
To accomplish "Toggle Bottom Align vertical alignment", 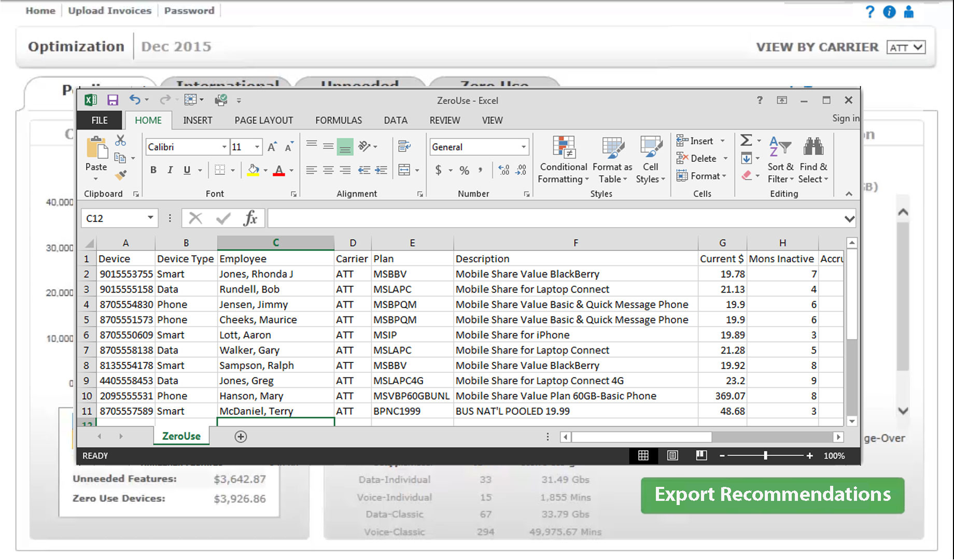I will 345,147.
